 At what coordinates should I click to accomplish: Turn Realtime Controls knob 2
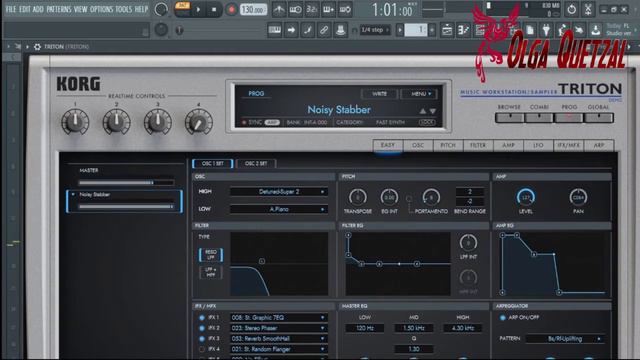116,122
